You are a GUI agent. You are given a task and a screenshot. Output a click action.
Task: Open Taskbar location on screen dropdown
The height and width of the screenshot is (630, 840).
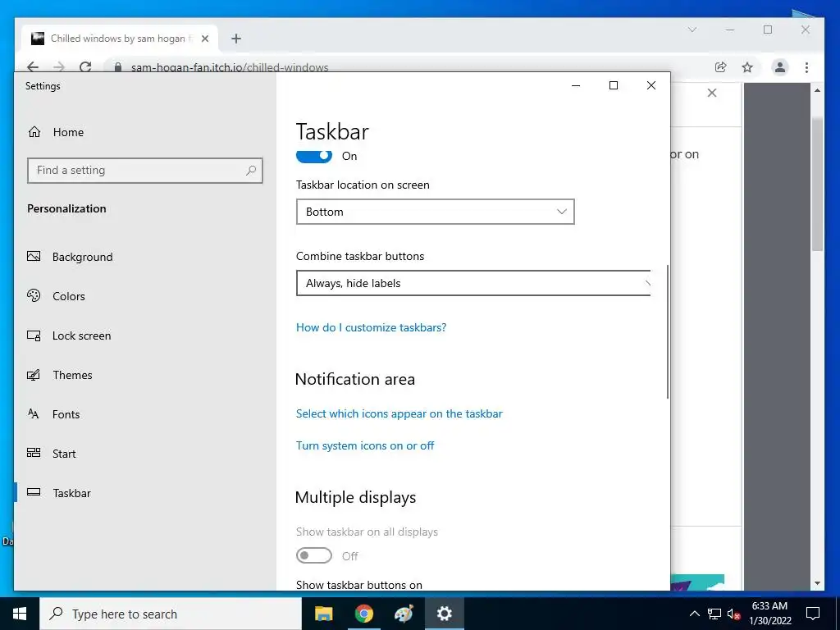[435, 212]
